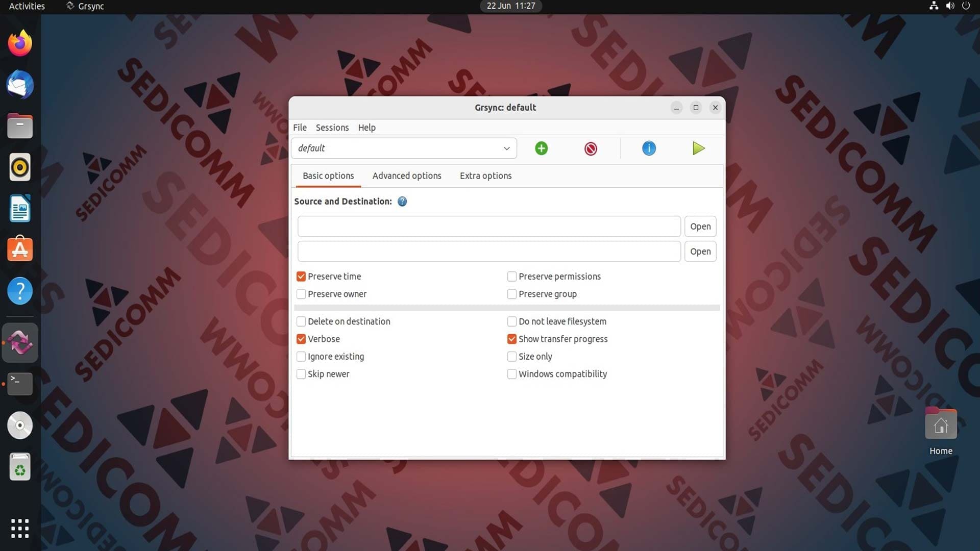Switch to Advanced options tab
Image resolution: width=980 pixels, height=551 pixels.
407,176
